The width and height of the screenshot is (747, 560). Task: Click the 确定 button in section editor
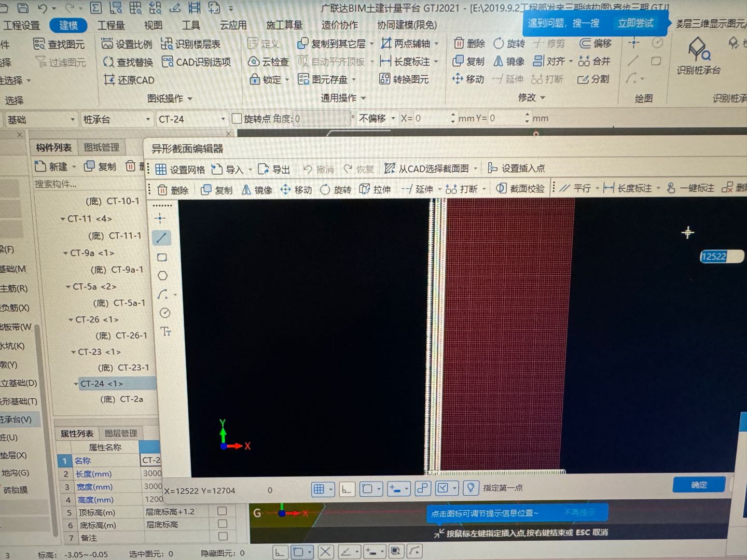pos(699,485)
